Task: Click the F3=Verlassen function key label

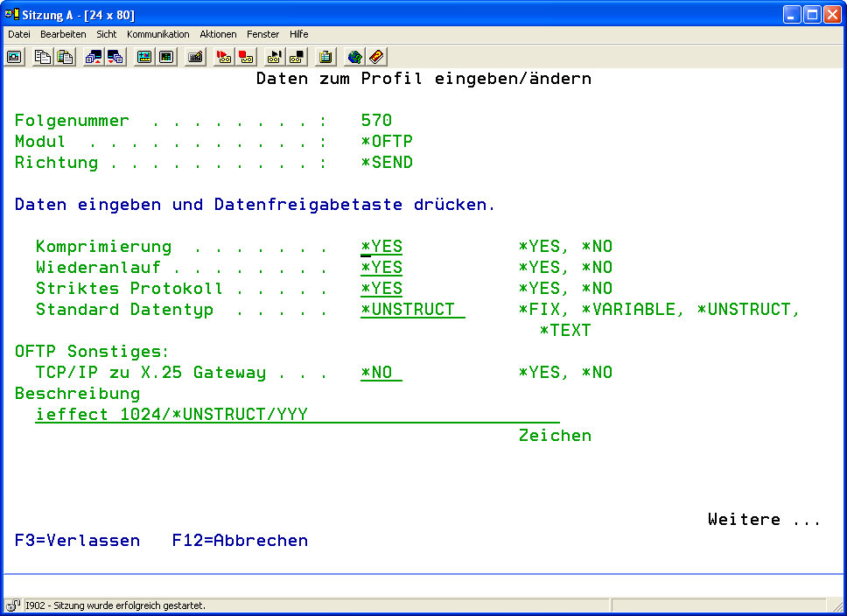Action: click(x=77, y=541)
